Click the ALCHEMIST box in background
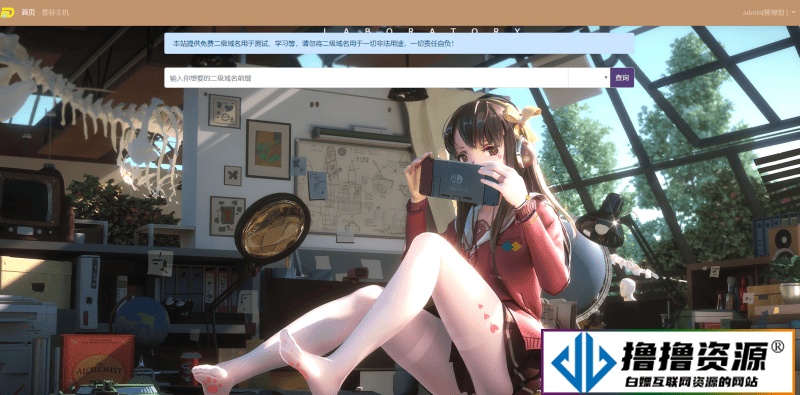 pyautogui.click(x=97, y=362)
